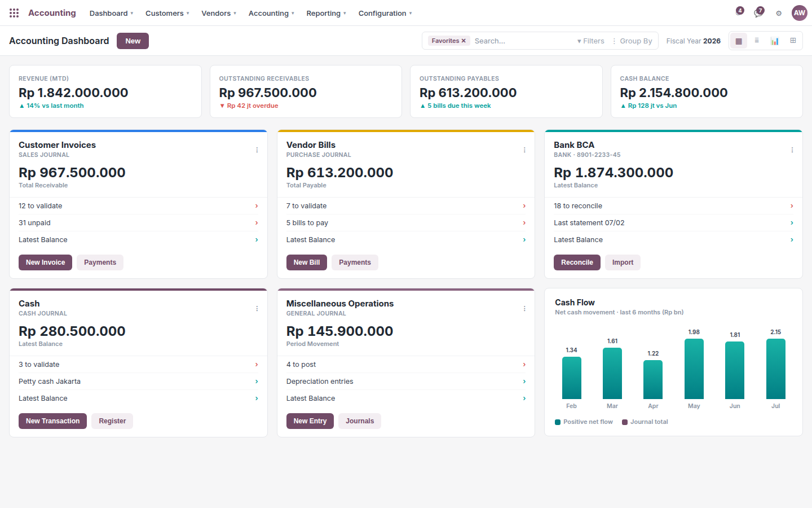The width and height of the screenshot is (812, 508).
Task: Create a New Bill
Action: (x=307, y=262)
